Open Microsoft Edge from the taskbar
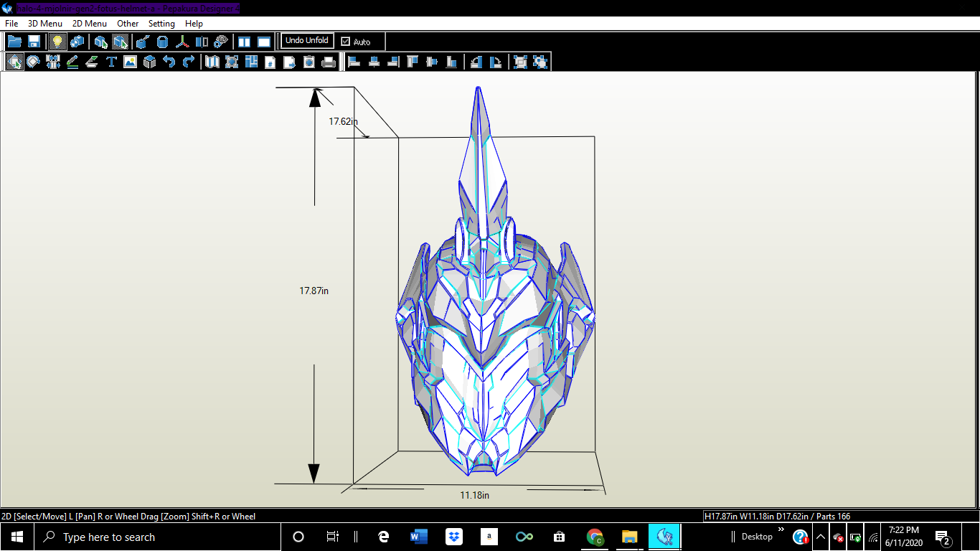Screen dimensions: 980x551 click(x=383, y=537)
